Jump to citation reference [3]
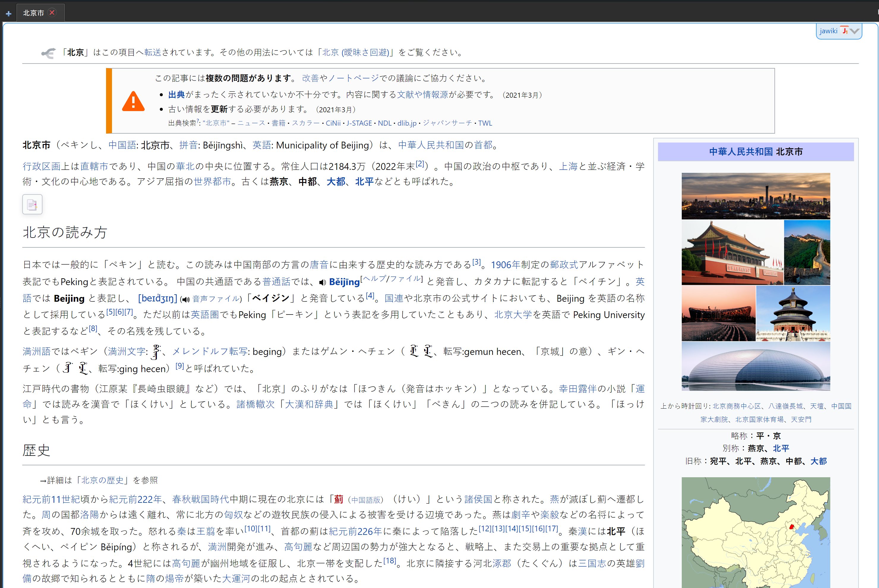 pyautogui.click(x=476, y=262)
